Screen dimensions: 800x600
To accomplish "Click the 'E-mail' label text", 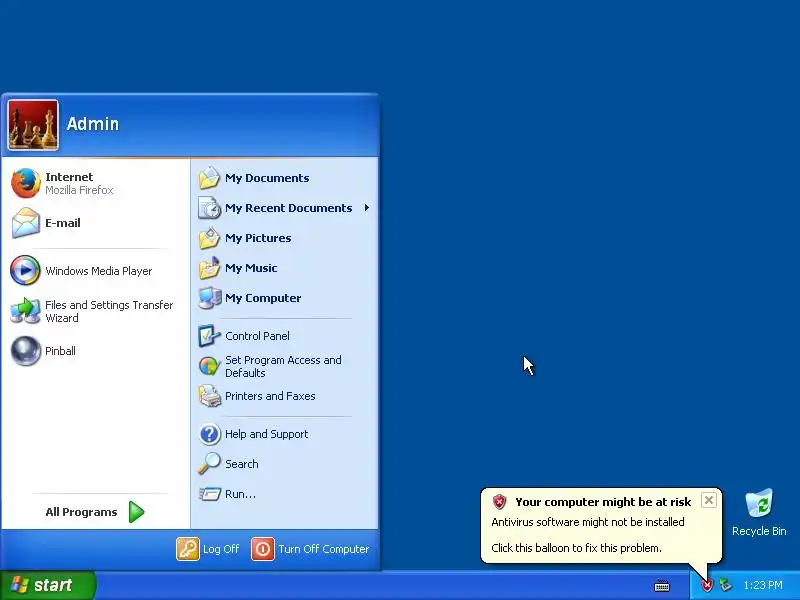I will click(63, 223).
